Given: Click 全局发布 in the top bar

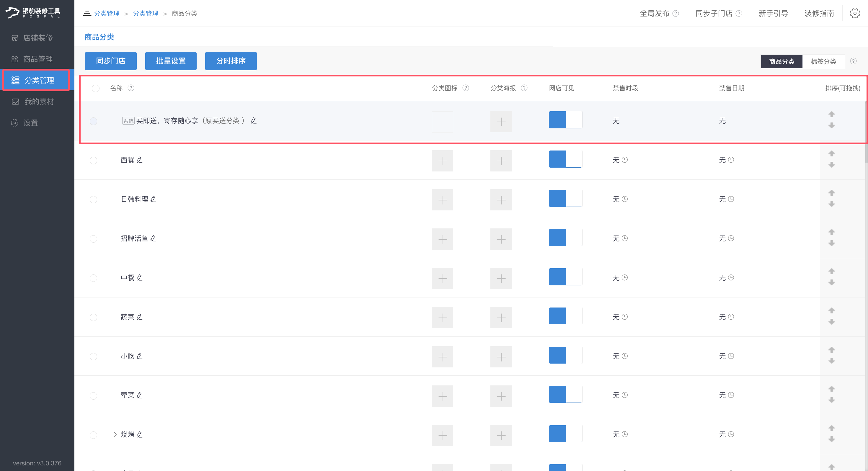Looking at the screenshot, I should (654, 14).
